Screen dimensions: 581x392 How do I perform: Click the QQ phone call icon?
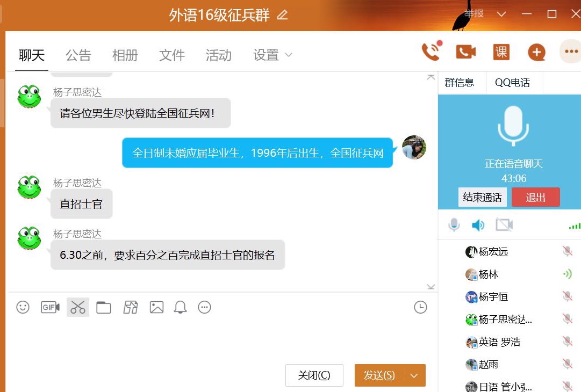click(x=431, y=52)
